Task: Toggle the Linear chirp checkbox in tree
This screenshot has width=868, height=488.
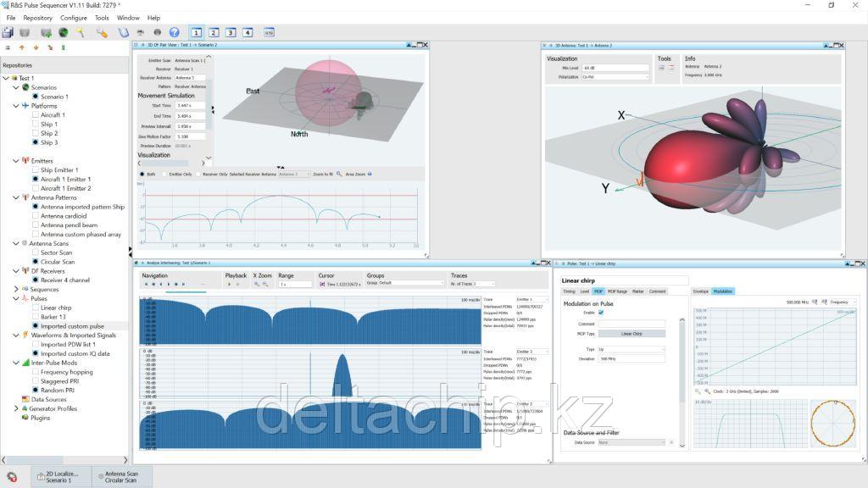Action: pyautogui.click(x=36, y=308)
